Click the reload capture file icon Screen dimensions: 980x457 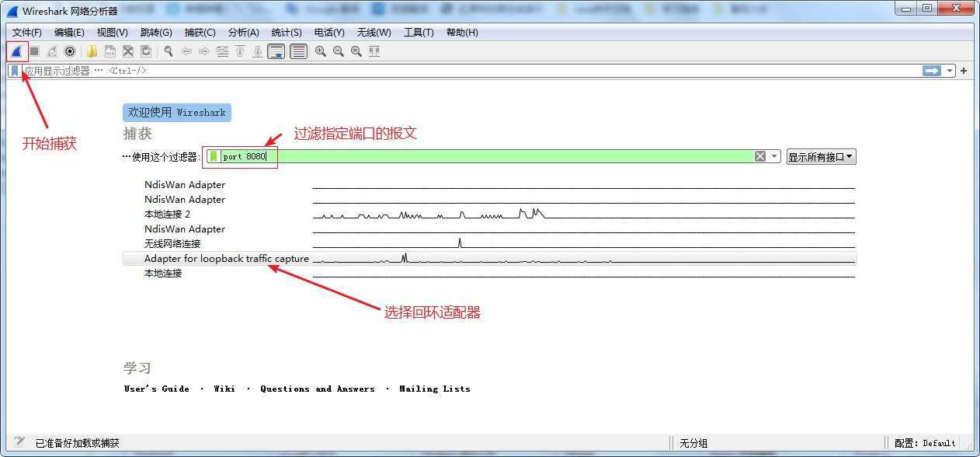[x=146, y=51]
